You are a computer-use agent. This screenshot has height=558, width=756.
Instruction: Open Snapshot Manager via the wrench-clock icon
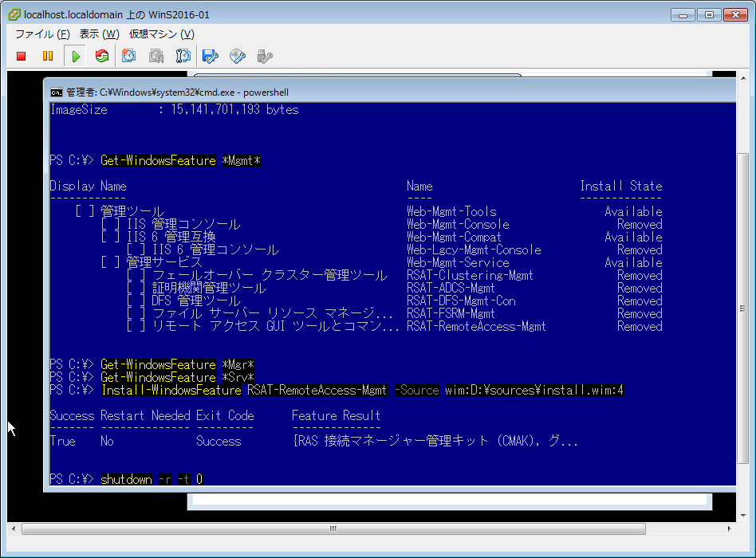pyautogui.click(x=183, y=56)
